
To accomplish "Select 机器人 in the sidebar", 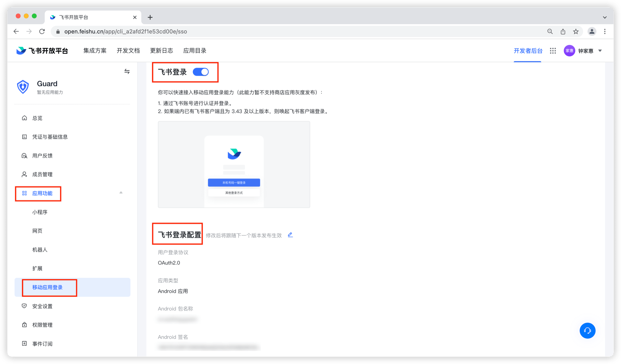I will 40,250.
